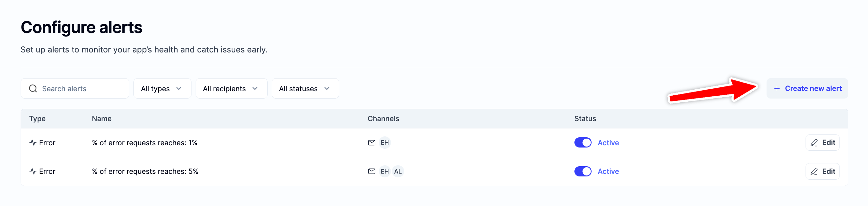Image resolution: width=868 pixels, height=206 pixels.
Task: Open the All statuses dropdown
Action: tap(305, 88)
